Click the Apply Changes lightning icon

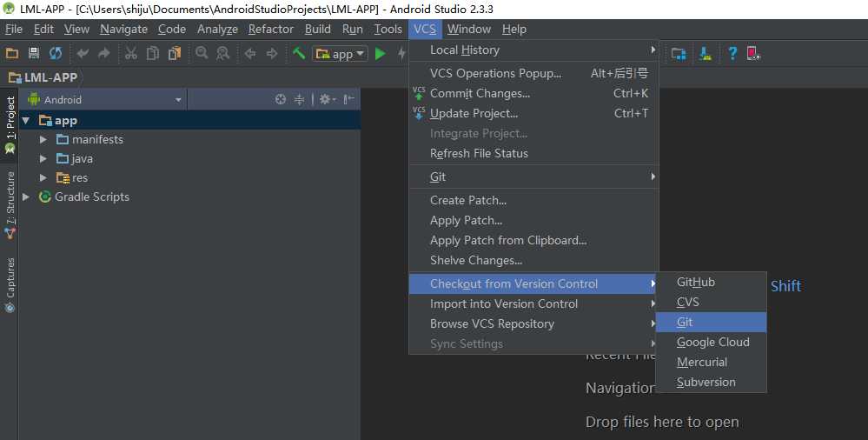[x=402, y=54]
